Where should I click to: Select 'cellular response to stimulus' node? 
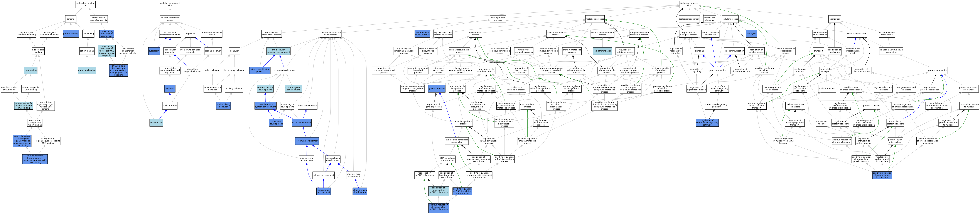click(x=710, y=34)
